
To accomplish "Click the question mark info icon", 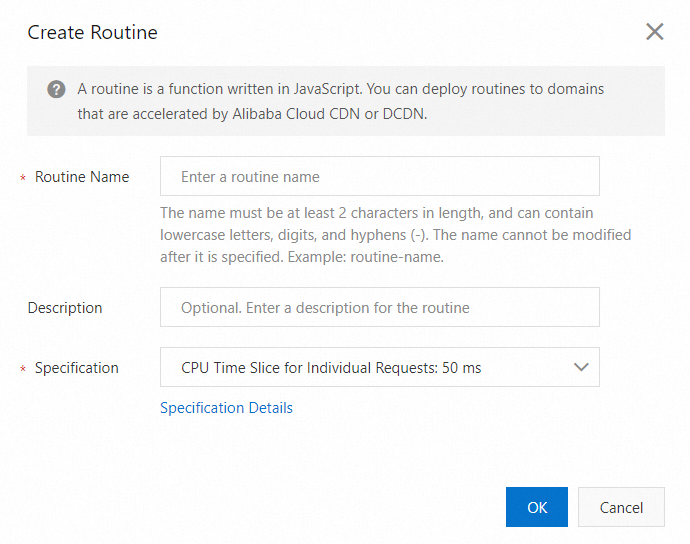I will pyautogui.click(x=57, y=89).
